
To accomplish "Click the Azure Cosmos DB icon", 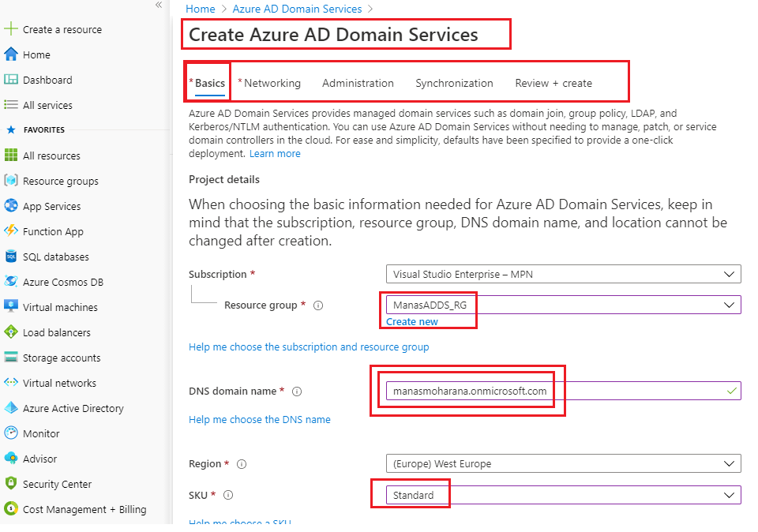I will pos(10,281).
